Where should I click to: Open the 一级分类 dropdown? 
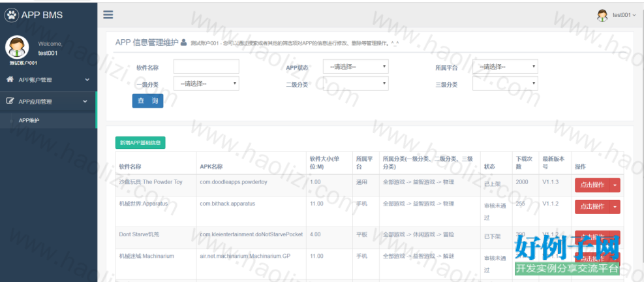[x=207, y=84]
